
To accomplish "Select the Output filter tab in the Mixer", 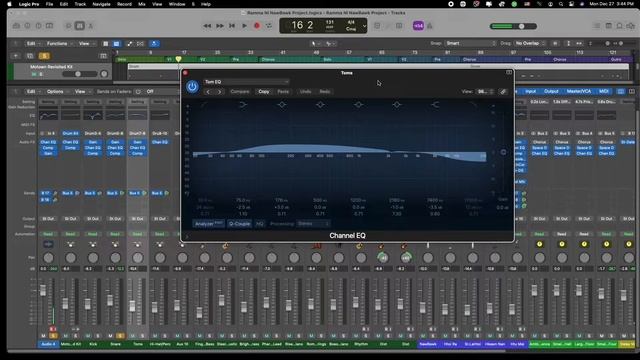I will click(551, 91).
